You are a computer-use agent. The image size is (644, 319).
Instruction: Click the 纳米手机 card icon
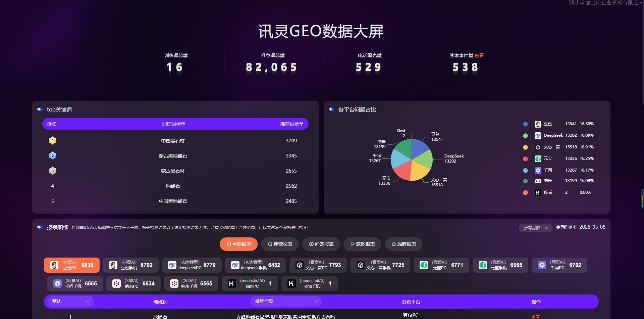(x=174, y=283)
